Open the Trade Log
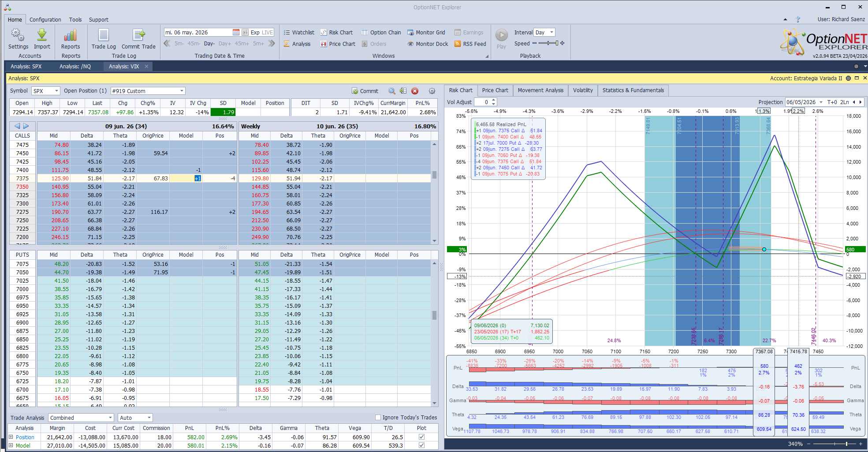Image resolution: width=868 pixels, height=452 pixels. pyautogui.click(x=104, y=39)
